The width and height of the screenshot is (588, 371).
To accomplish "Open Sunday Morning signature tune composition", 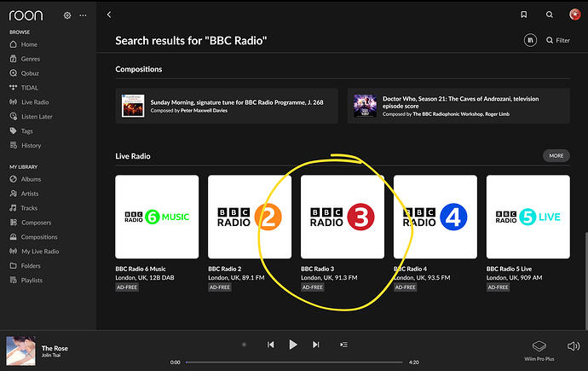I will 227,106.
